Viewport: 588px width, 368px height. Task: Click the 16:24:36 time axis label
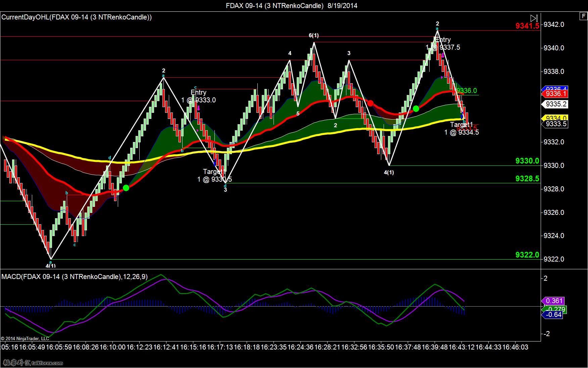300,347
